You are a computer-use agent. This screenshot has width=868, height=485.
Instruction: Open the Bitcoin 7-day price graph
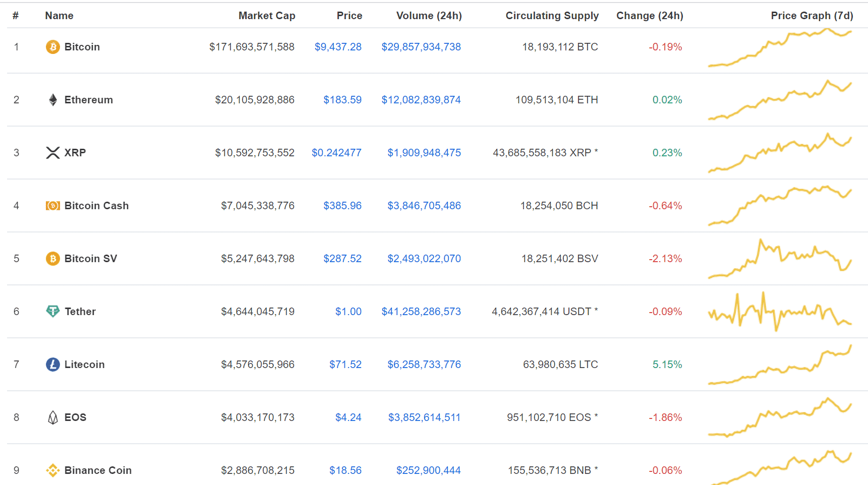[780, 47]
